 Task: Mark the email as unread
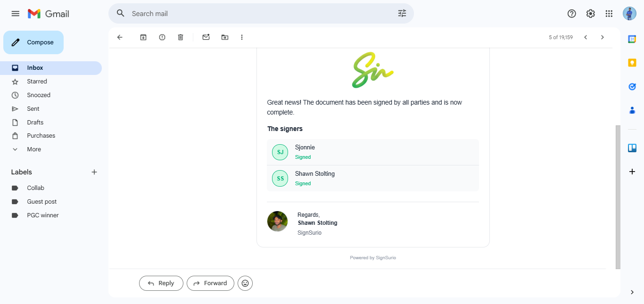(206, 37)
